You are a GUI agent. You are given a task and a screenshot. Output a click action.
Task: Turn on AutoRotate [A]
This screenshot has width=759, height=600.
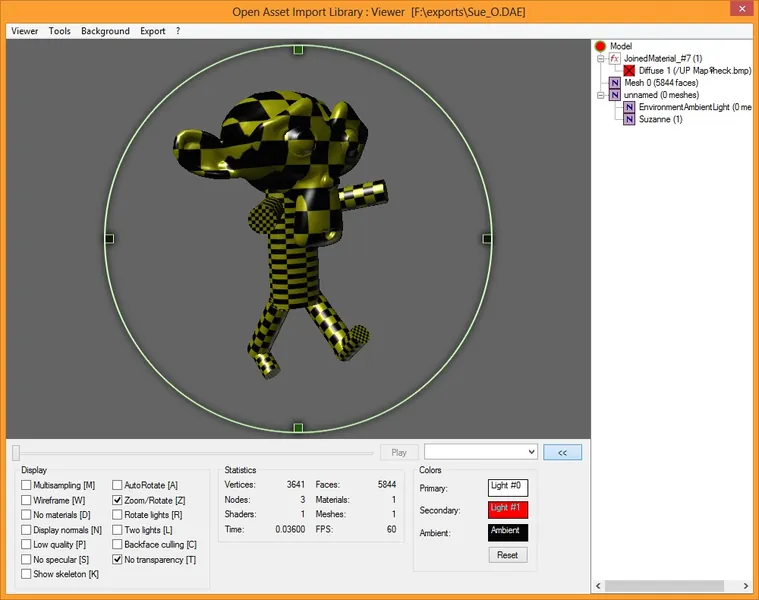point(117,485)
